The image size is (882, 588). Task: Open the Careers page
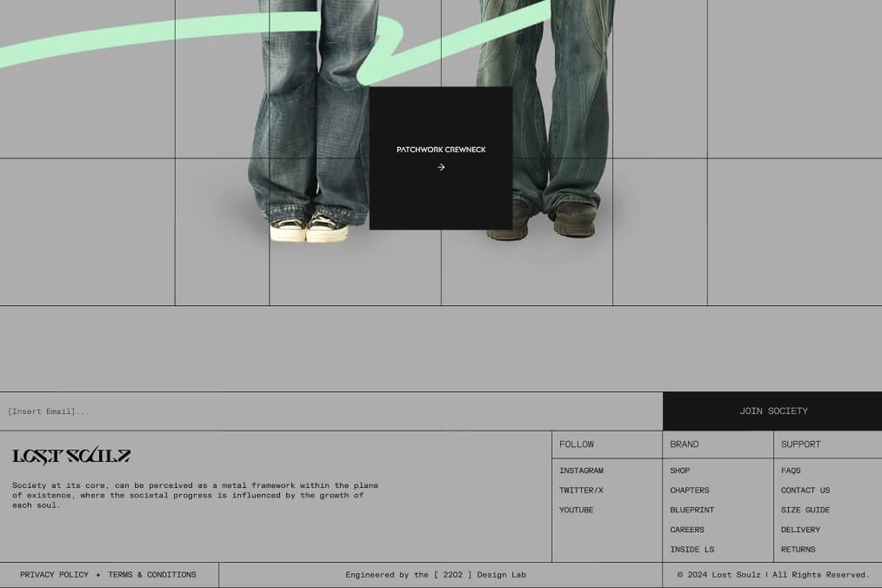click(687, 529)
